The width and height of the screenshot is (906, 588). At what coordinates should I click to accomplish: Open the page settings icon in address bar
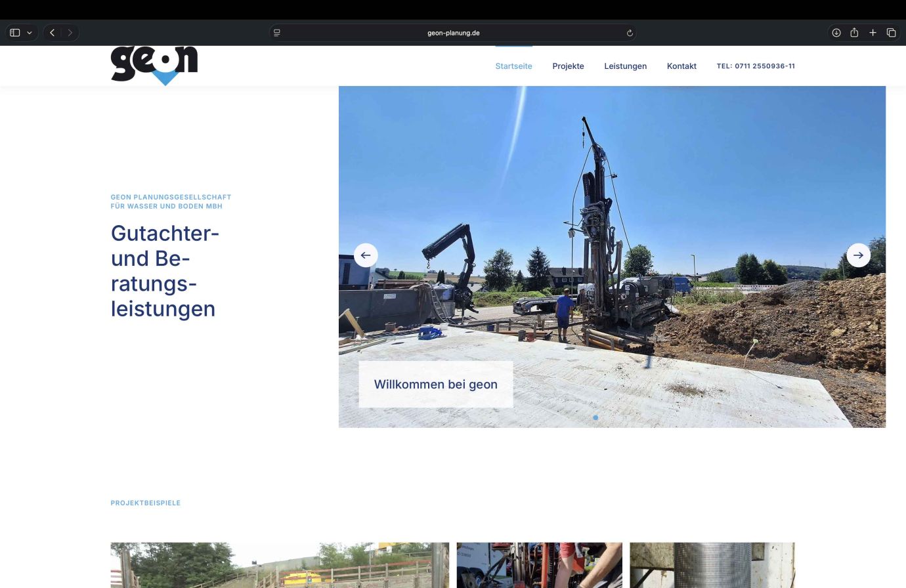coord(277,33)
